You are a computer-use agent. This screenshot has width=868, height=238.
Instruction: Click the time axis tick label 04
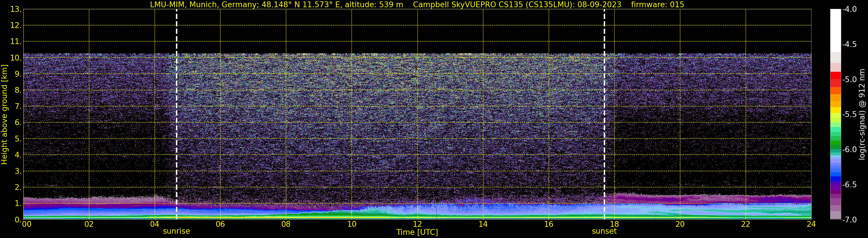155,224
